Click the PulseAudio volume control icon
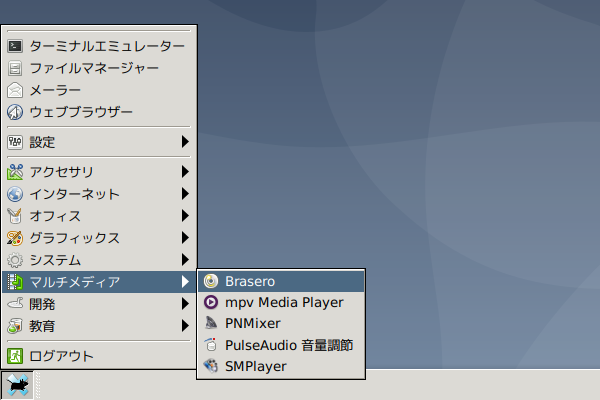600x400 pixels. click(211, 345)
